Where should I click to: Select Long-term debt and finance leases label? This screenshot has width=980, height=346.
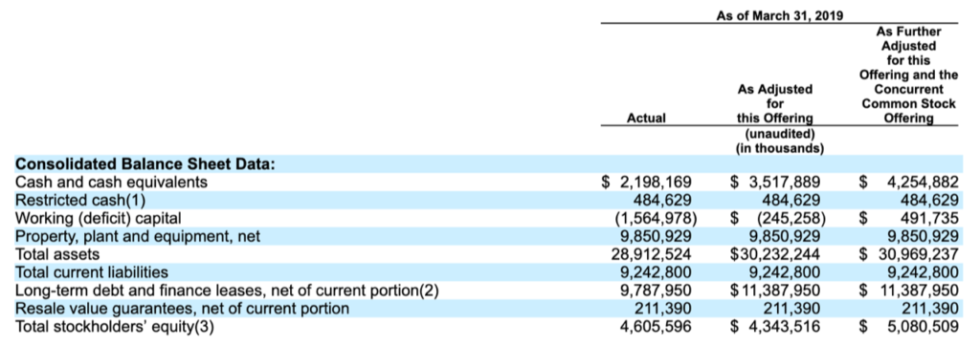(227, 291)
